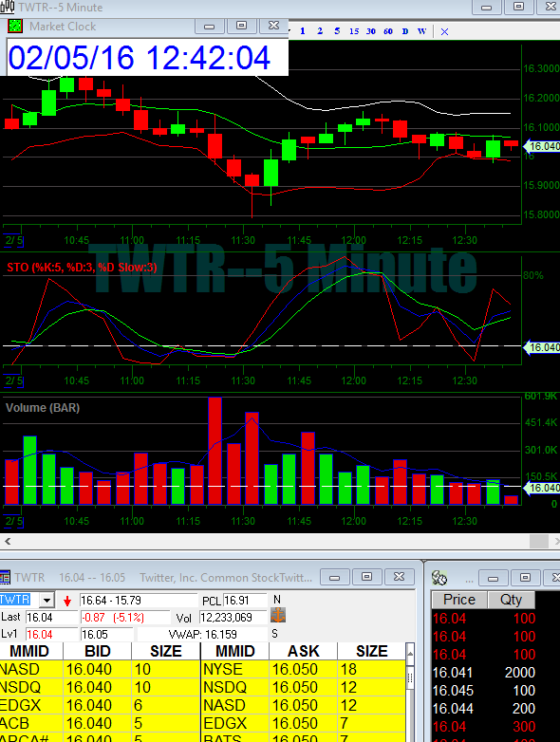Click the day range field 16.64 - 15.79

click(139, 601)
